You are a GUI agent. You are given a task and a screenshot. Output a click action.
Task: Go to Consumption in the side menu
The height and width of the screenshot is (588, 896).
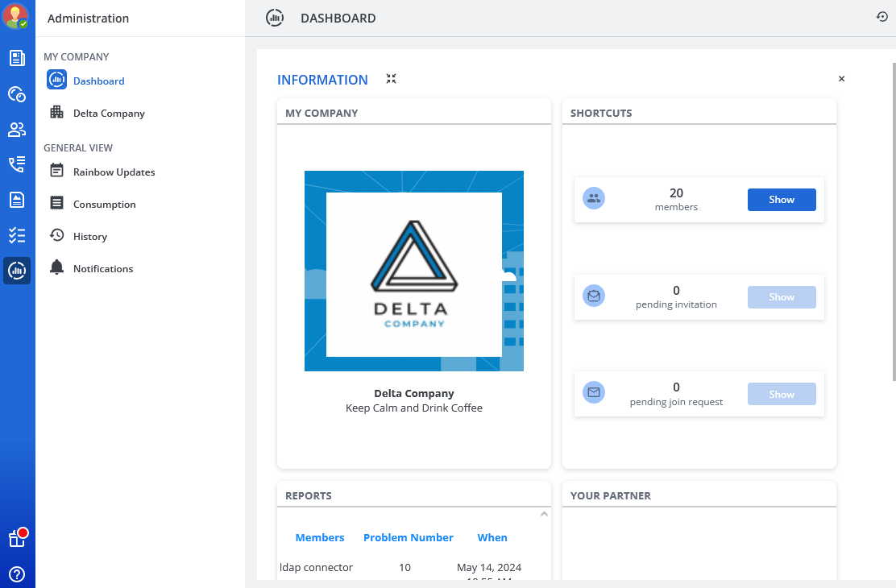[104, 204]
